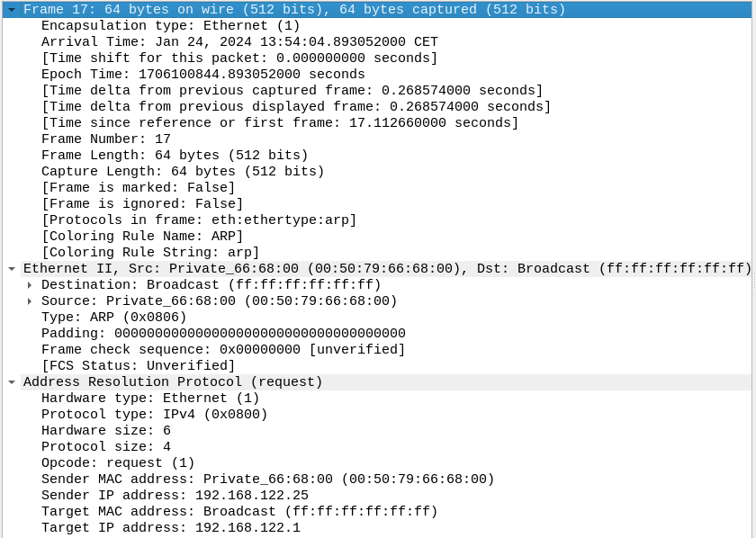Collapse the Ethernet II section arrow
The image size is (756, 538).
(x=12, y=268)
